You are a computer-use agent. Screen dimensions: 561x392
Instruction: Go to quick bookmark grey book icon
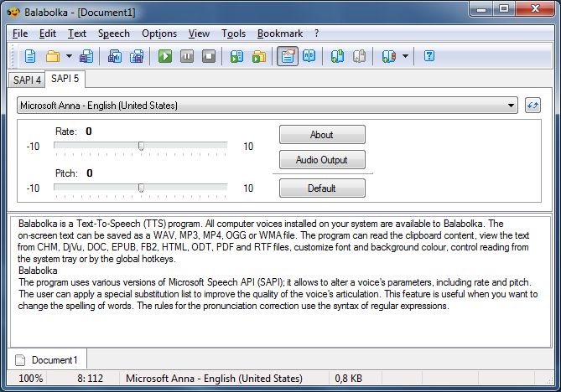(359, 56)
